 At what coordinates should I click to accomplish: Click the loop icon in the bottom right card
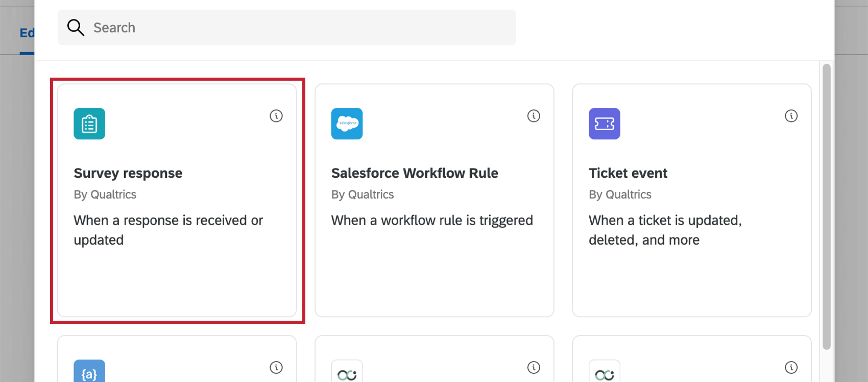(605, 374)
